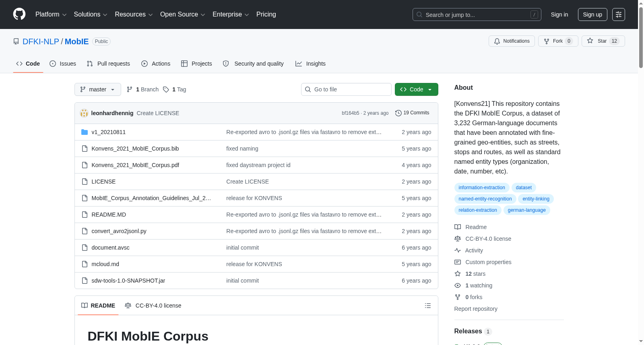
Task: Click the file icon beside mcloud.md
Action: point(85,264)
